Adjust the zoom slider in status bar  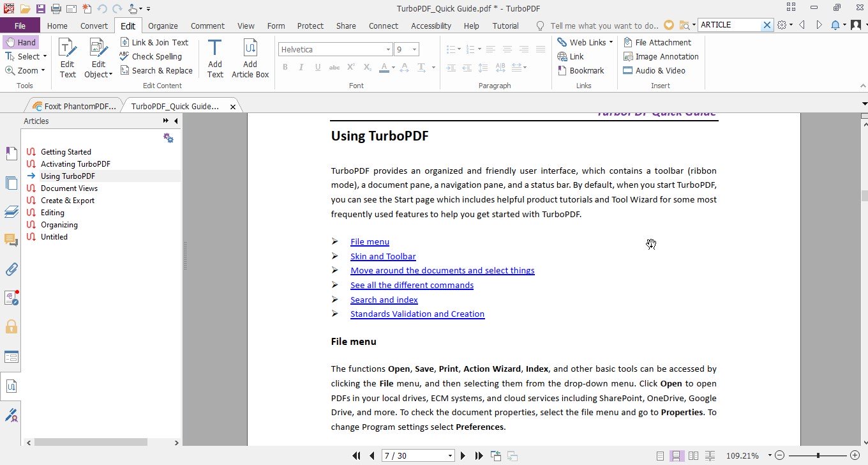pyautogui.click(x=818, y=455)
